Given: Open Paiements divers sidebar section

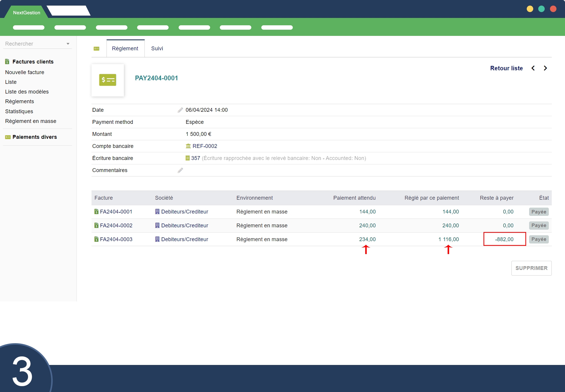Looking at the screenshot, I should [34, 137].
